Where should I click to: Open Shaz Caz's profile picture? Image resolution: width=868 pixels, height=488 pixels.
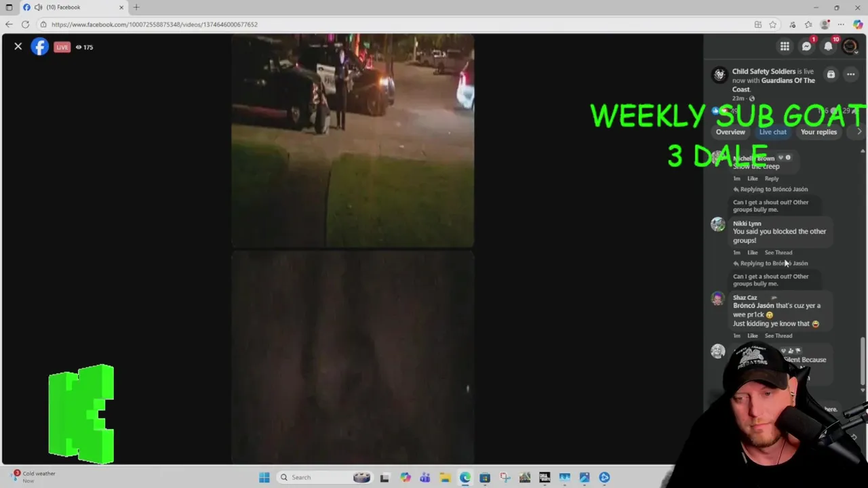tap(718, 298)
